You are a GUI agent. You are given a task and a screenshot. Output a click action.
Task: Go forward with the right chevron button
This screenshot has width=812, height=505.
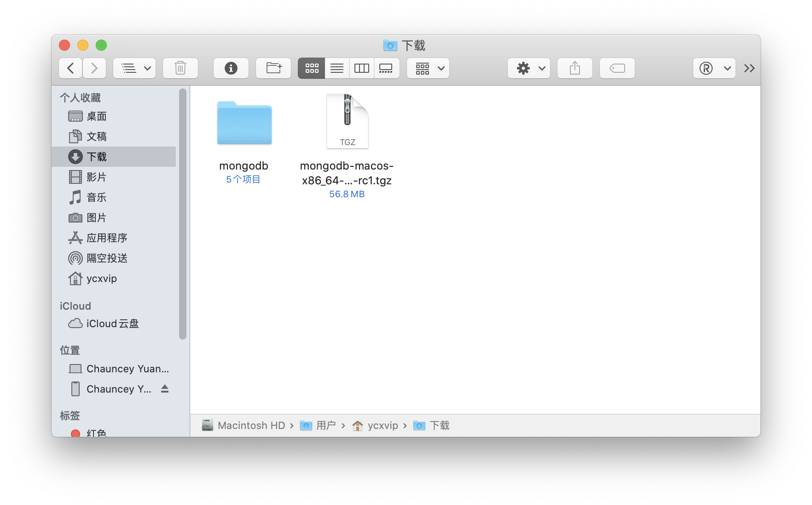[x=94, y=68]
